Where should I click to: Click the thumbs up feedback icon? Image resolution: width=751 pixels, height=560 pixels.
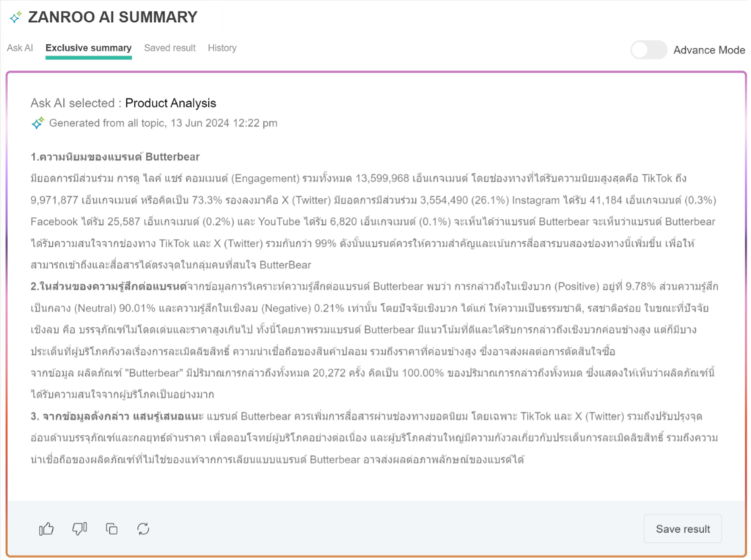47,528
